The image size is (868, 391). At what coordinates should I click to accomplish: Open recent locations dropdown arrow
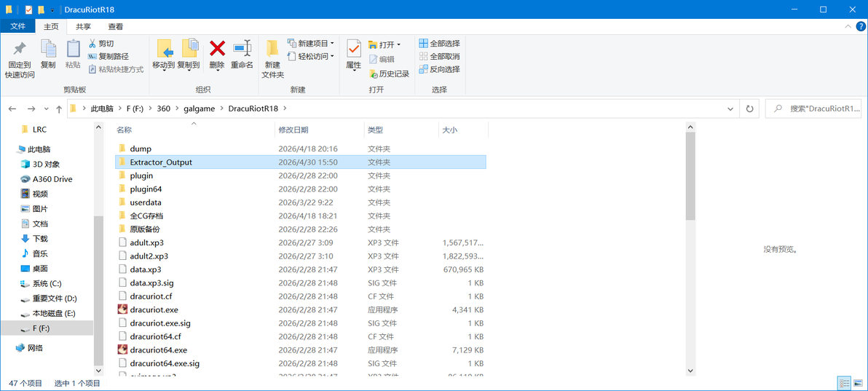(x=45, y=109)
